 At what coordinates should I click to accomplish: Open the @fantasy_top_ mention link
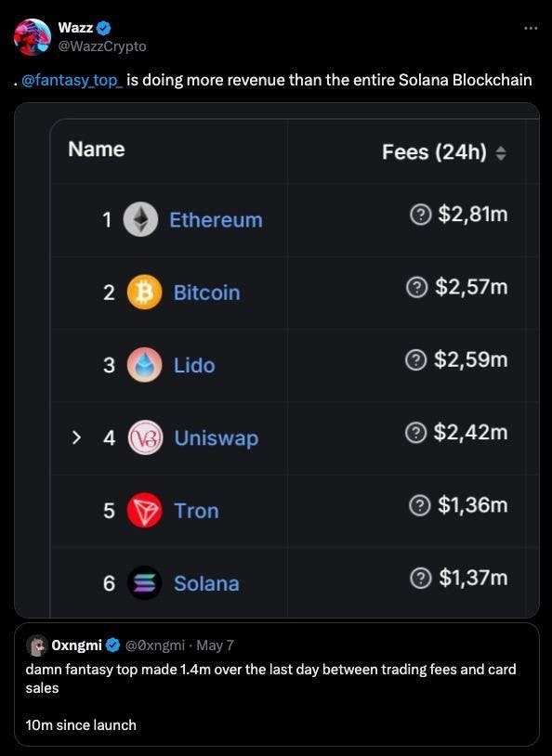click(72, 80)
